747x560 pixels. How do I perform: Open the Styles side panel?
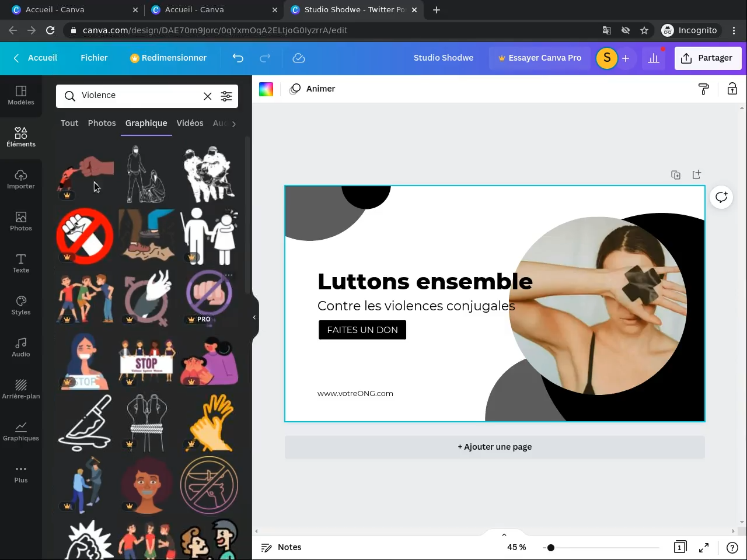coord(21,305)
